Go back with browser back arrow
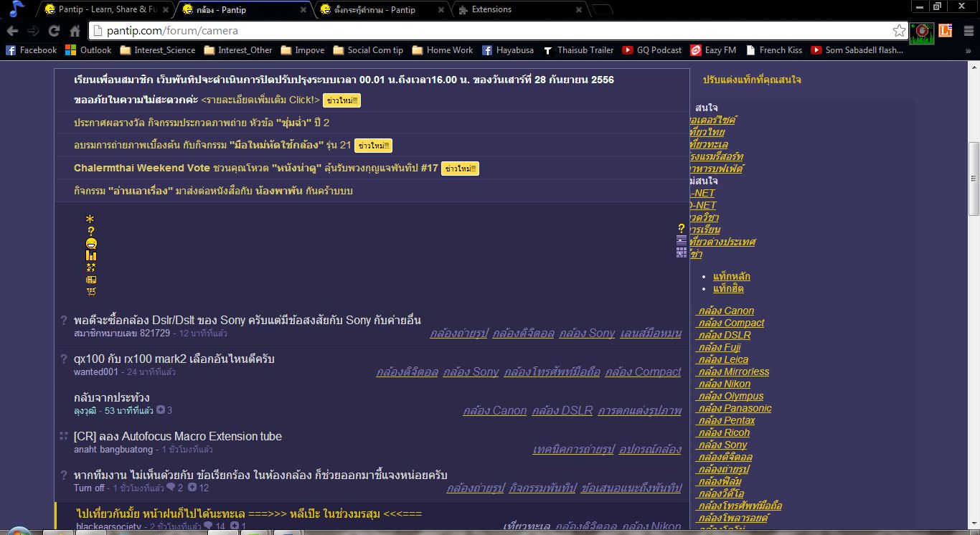Viewport: 980px width, 535px height. 12,31
